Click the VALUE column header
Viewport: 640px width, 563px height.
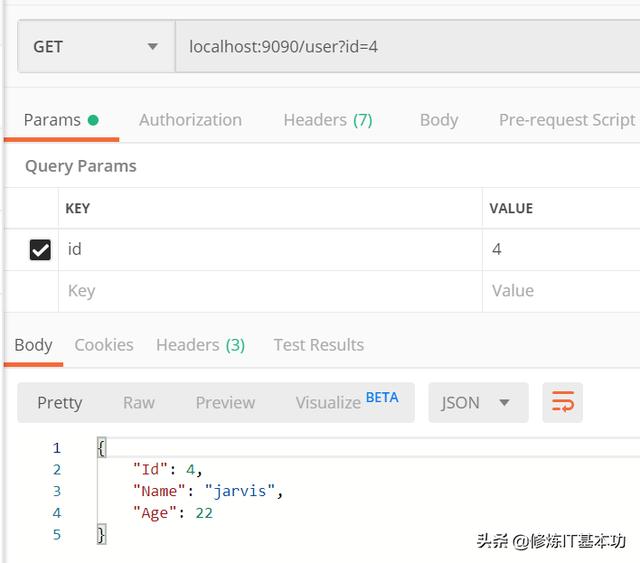coord(511,208)
